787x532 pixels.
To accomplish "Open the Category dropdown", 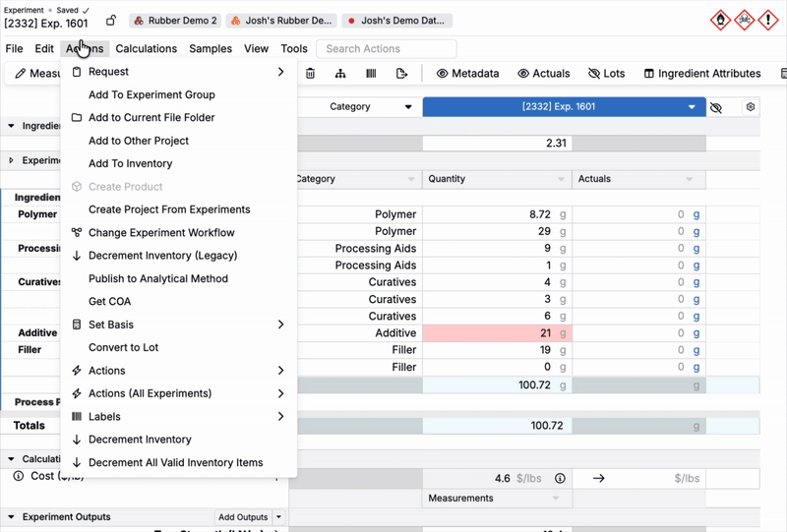I will (x=357, y=107).
